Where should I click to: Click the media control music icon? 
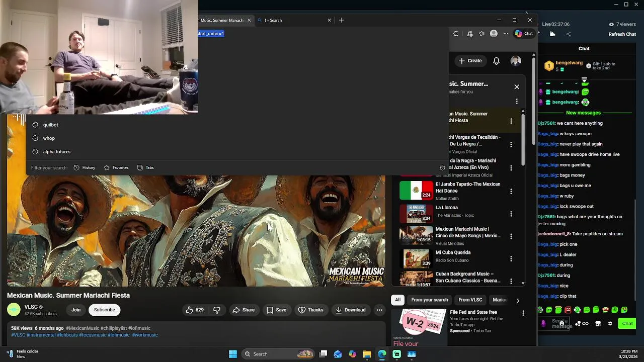pos(469,34)
